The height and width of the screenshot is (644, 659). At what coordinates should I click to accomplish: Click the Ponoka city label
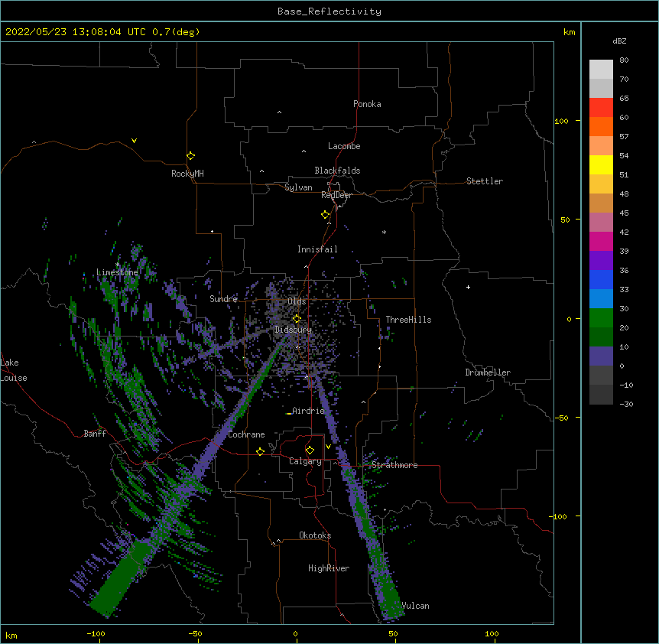[367, 104]
